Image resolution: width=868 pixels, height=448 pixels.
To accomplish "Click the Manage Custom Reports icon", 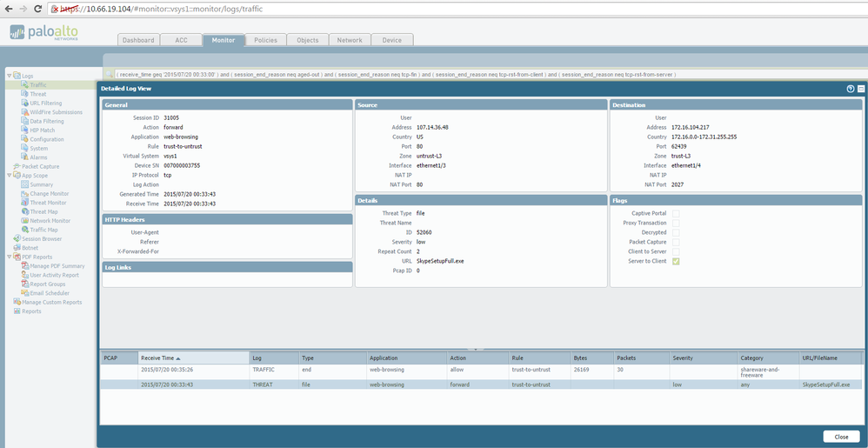I will coord(17,302).
